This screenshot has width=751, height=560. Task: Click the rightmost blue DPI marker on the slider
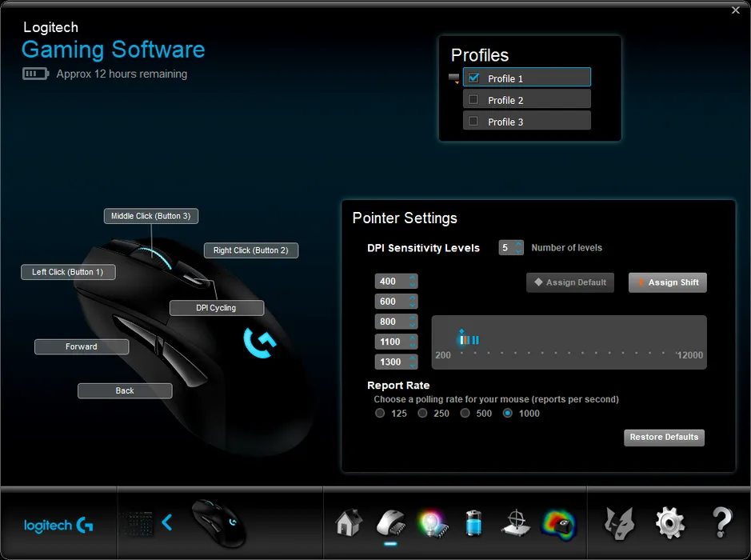pos(477,340)
